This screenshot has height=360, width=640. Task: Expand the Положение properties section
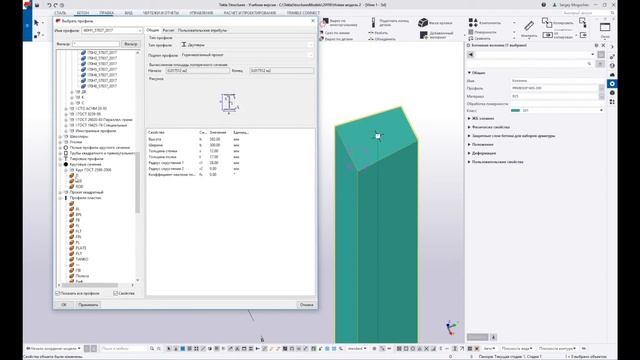(469, 144)
